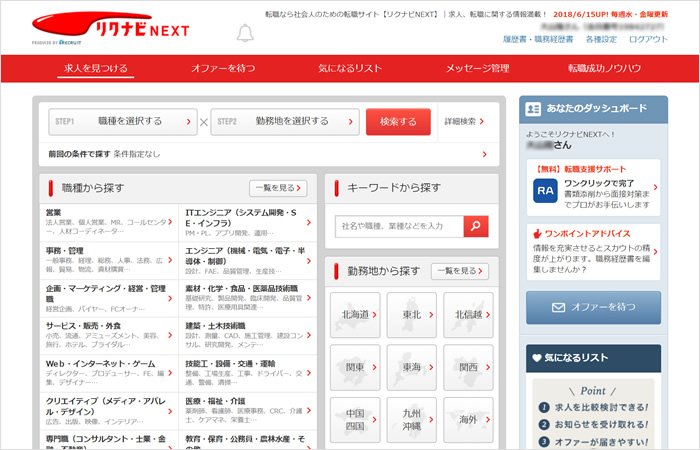Click the notification bell icon
Viewport: 700px width, 450px height.
click(x=245, y=33)
